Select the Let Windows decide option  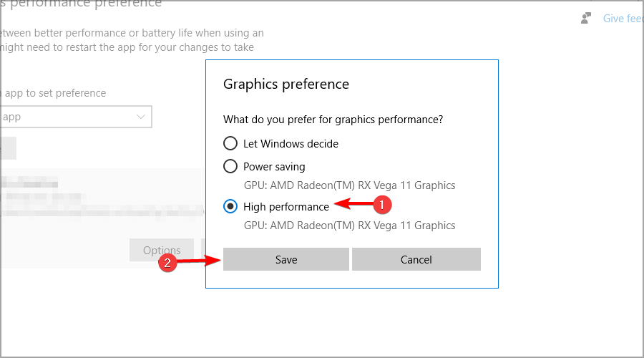[x=230, y=143]
